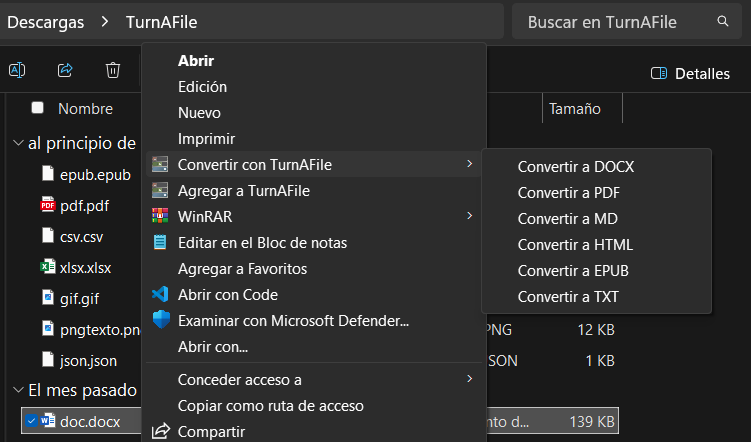Click the 12 KB size cell
Screen dimensions: 751x442
pos(596,329)
